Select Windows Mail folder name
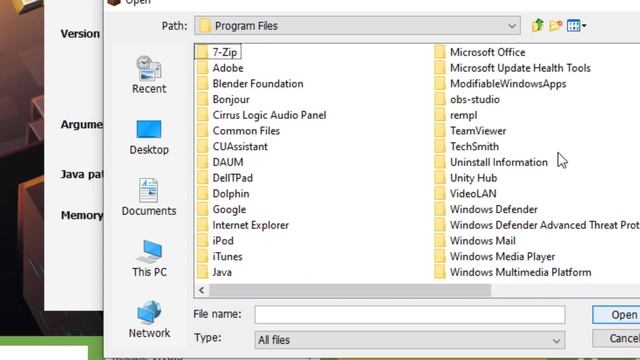This screenshot has width=640, height=360. (x=483, y=241)
